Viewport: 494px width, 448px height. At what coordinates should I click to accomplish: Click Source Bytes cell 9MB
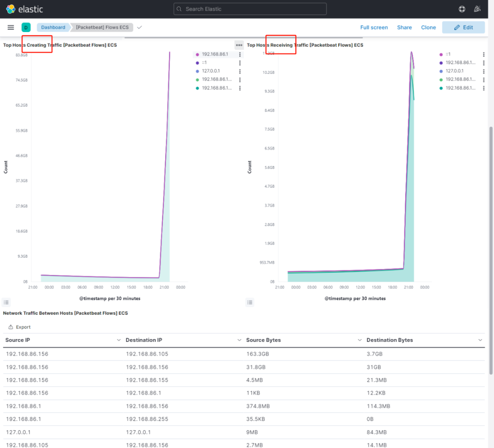point(252,432)
